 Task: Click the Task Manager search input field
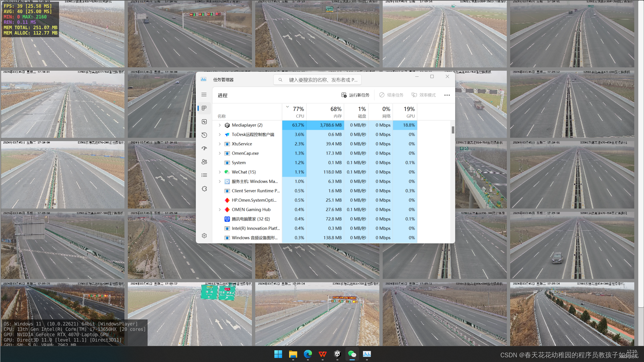click(x=325, y=79)
